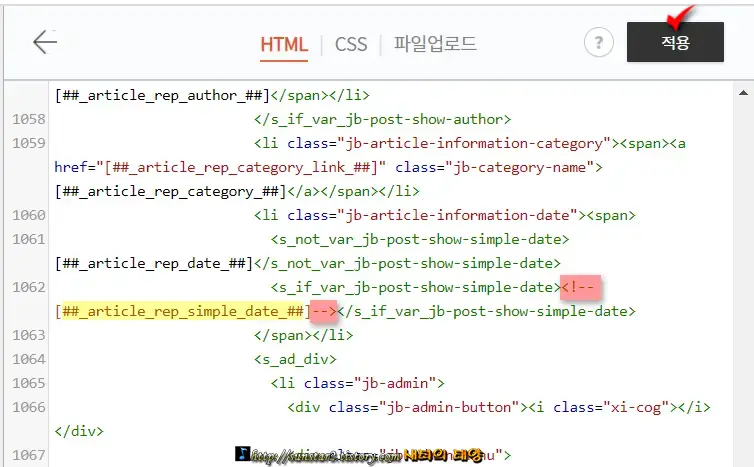Screen dimensions: 754x467
Task: Select line number 1063 in gutter
Action: click(x=29, y=335)
